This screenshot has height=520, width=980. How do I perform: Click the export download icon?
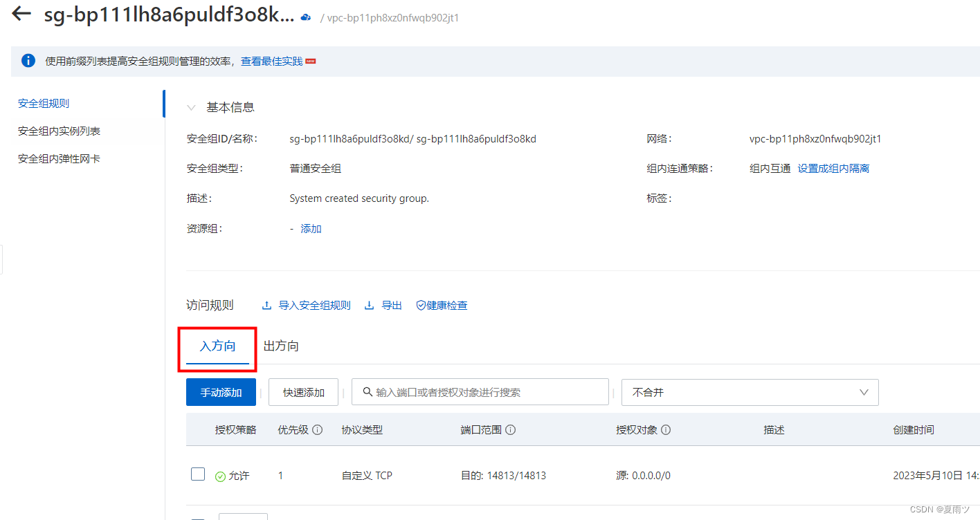point(370,306)
